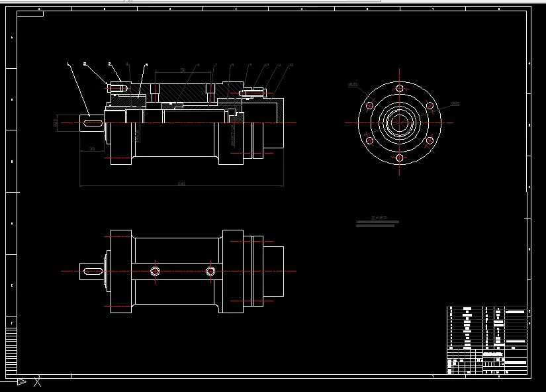Select the technical requirements note heading

point(379,218)
